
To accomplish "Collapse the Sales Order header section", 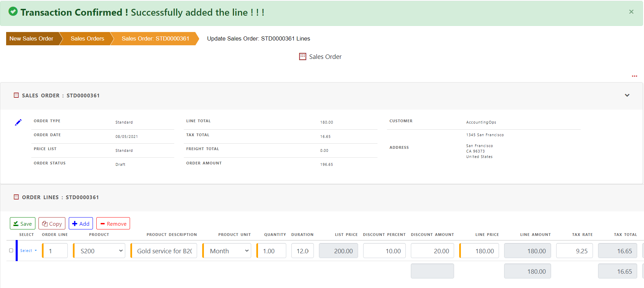I will click(x=627, y=95).
